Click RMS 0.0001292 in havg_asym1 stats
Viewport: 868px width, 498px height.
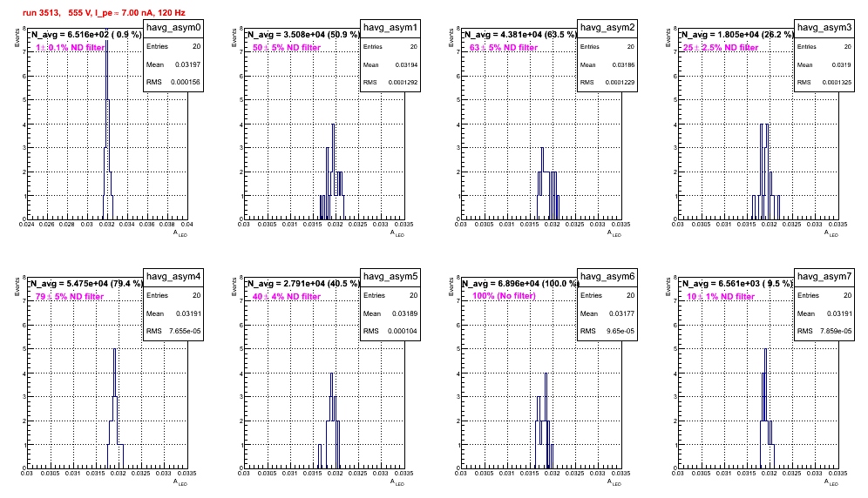(390, 83)
